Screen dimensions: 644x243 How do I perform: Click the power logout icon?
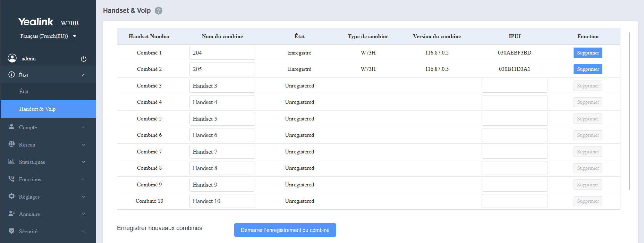click(84, 59)
